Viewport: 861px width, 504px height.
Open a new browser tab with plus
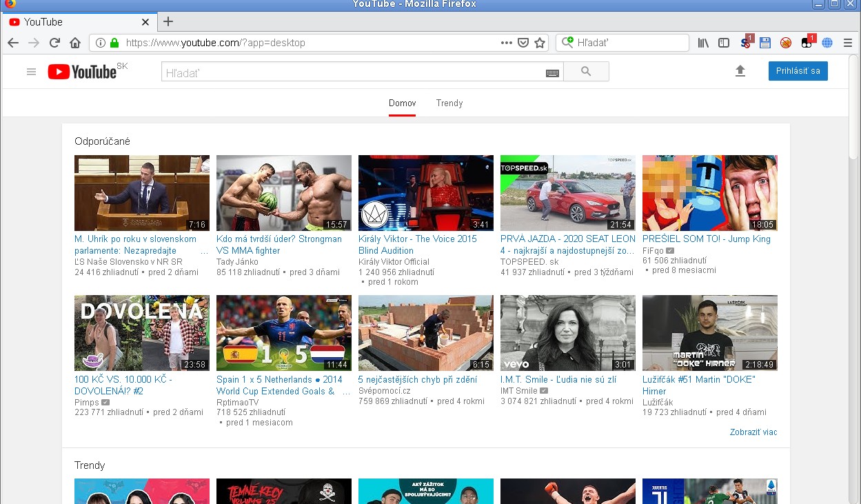click(168, 21)
